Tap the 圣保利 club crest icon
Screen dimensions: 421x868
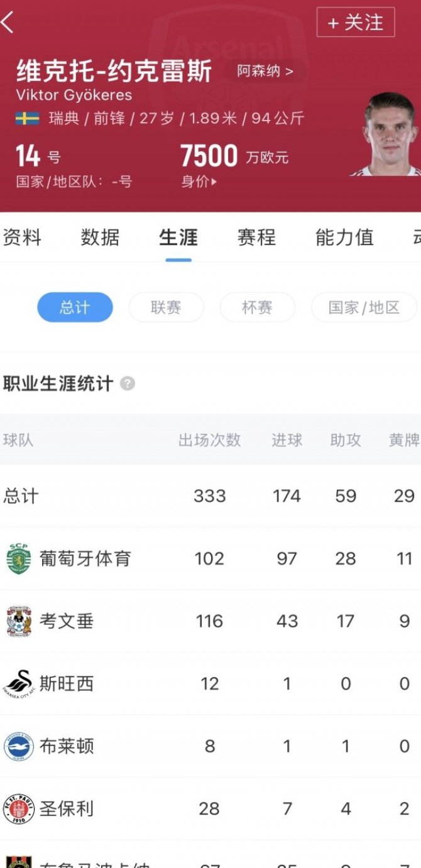tap(19, 809)
